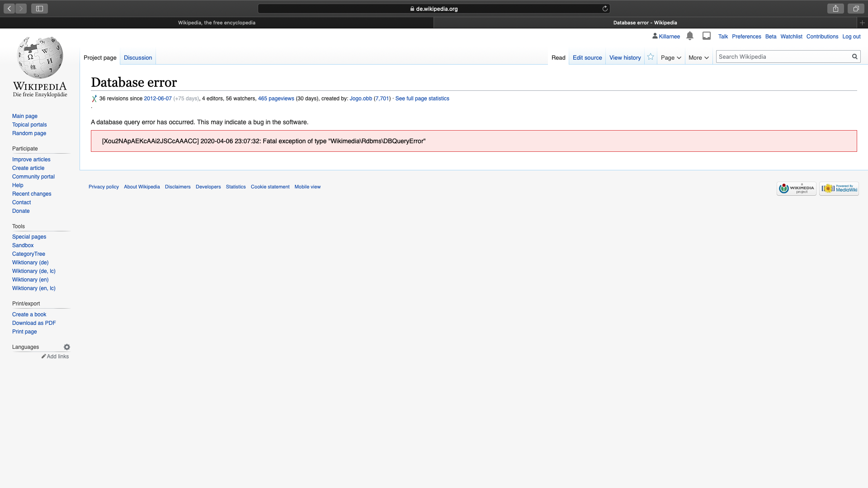The height and width of the screenshot is (488, 868).
Task: Click the lock icon in address bar
Action: click(412, 9)
